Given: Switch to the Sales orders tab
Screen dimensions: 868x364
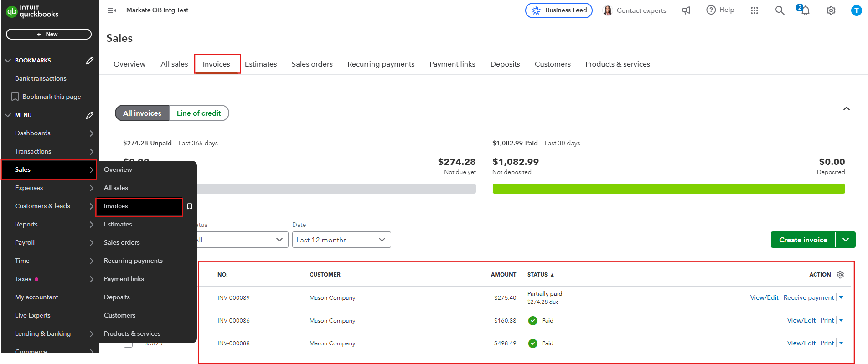Looking at the screenshot, I should pyautogui.click(x=312, y=64).
